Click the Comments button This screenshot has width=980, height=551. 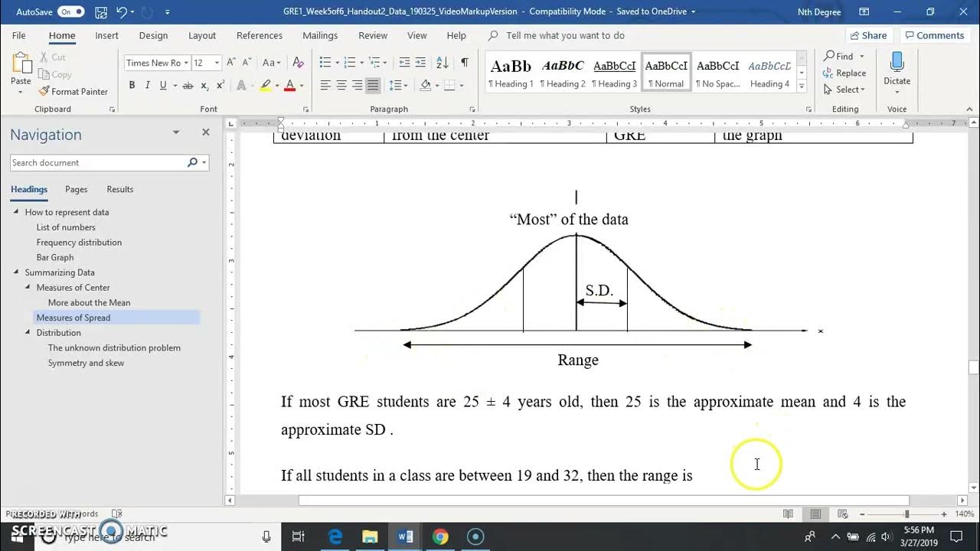(x=933, y=35)
